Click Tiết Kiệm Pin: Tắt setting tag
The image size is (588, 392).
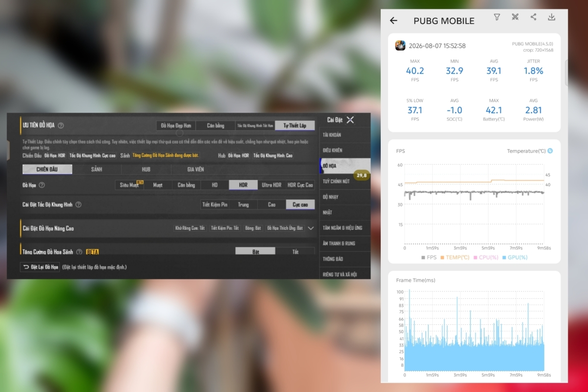225,228
